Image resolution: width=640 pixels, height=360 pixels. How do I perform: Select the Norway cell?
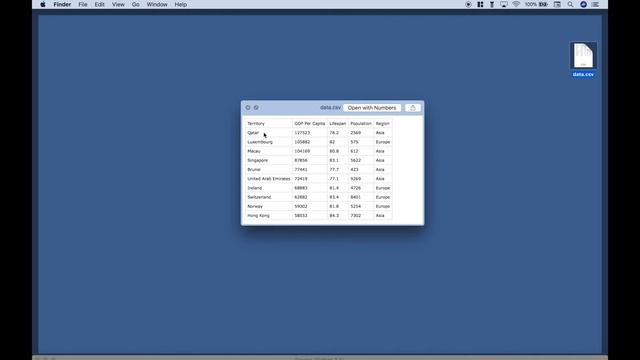click(269, 207)
